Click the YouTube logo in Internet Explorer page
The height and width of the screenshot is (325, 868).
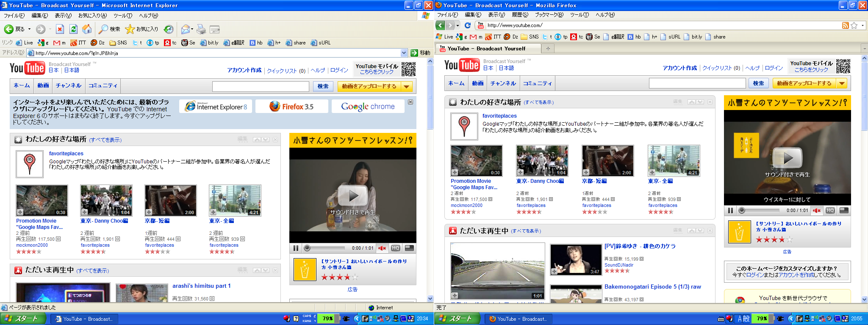[x=27, y=68]
